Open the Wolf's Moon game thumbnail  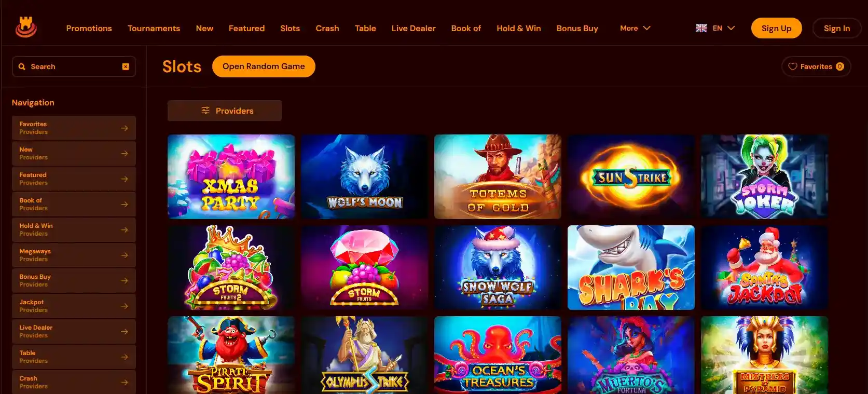365,176
